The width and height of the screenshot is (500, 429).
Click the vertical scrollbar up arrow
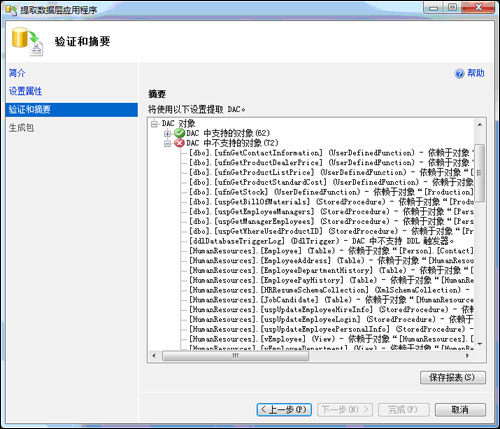tap(480, 125)
